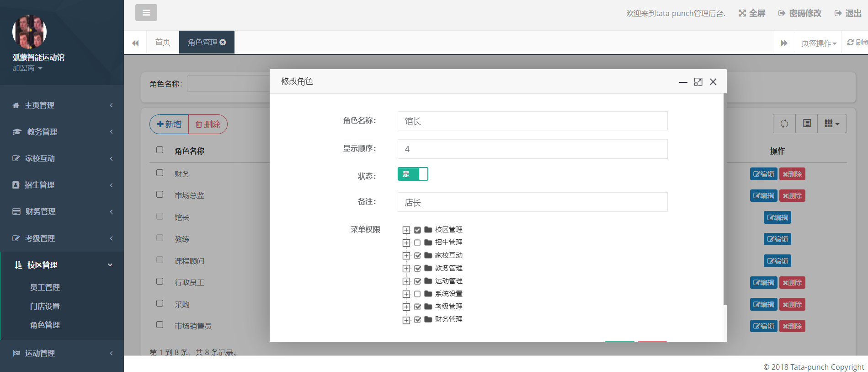Screen dimensions: 868x372
Task: Open 员工管理 in the sidebar
Action: [45, 287]
